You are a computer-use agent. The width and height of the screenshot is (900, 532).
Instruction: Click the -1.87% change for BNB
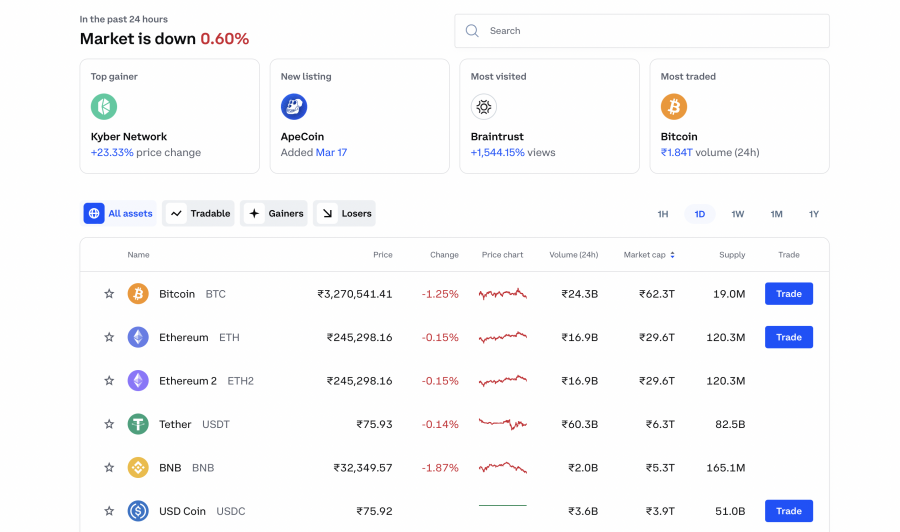click(440, 468)
